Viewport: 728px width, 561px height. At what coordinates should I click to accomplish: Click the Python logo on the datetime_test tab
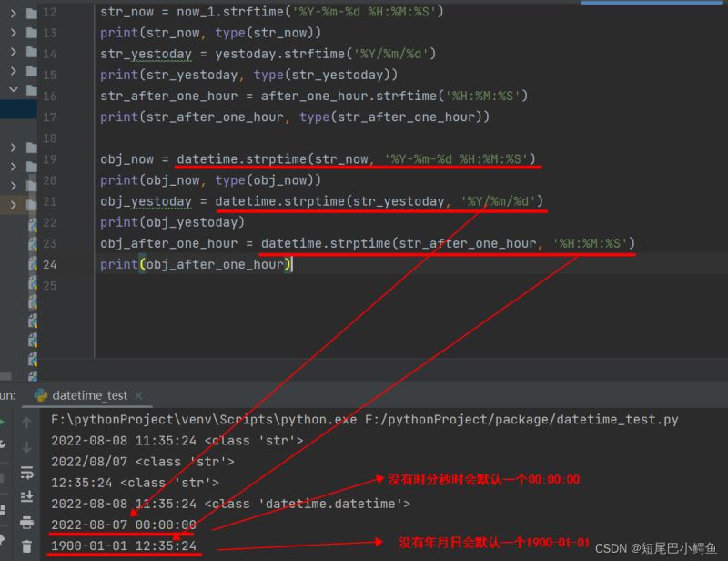point(41,395)
